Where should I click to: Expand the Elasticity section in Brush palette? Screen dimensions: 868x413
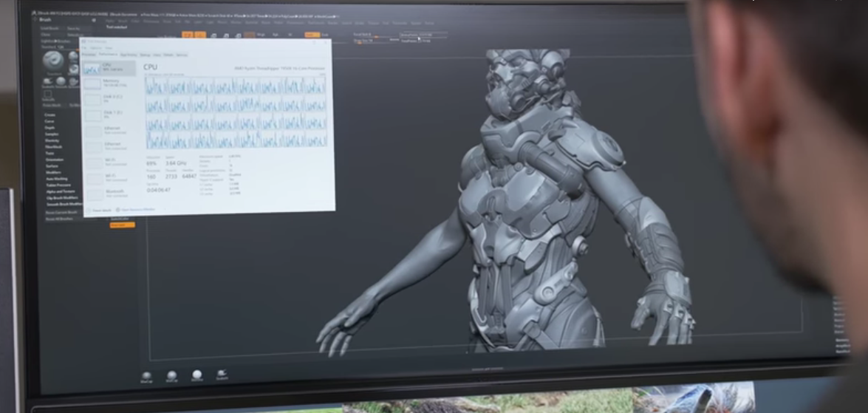[x=52, y=140]
